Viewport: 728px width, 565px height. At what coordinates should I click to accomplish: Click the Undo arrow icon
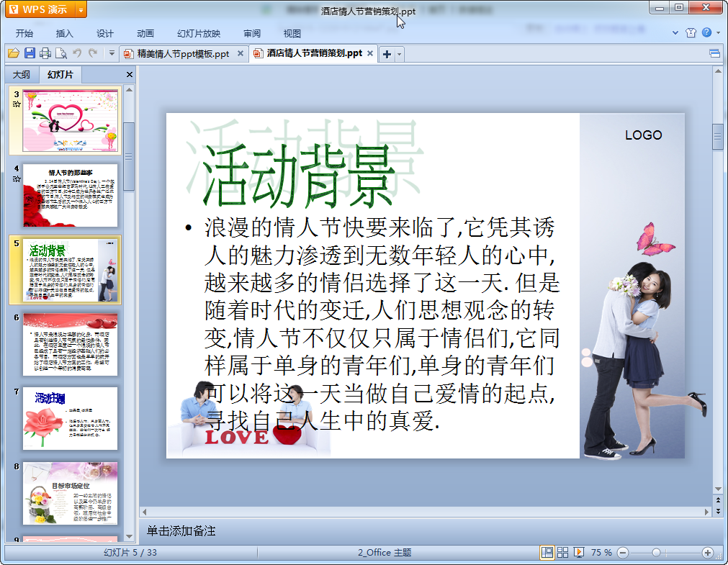click(x=77, y=53)
